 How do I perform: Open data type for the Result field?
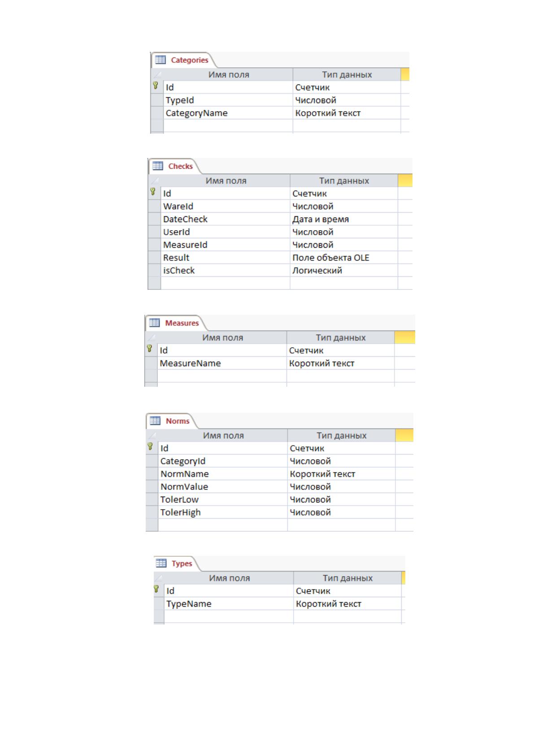pos(344,258)
